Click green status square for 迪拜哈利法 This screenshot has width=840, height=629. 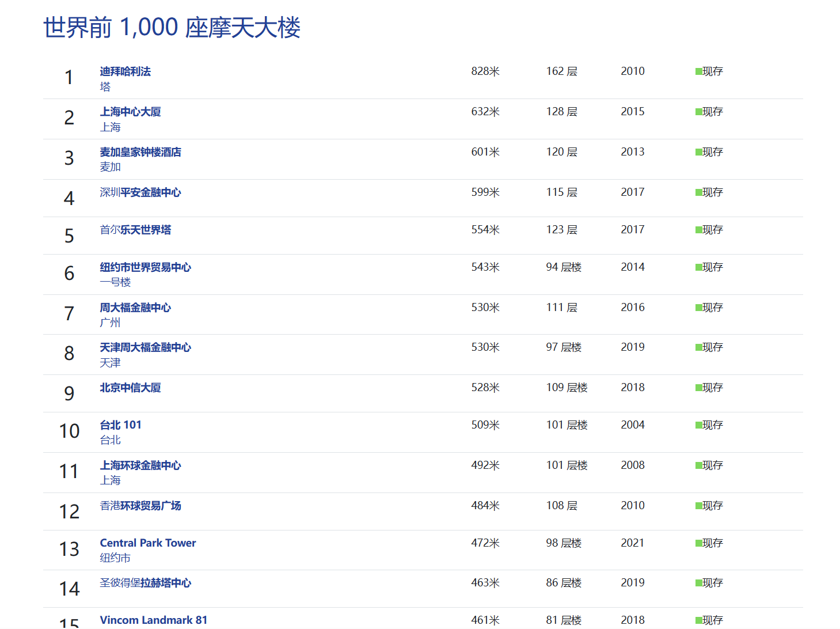point(698,71)
